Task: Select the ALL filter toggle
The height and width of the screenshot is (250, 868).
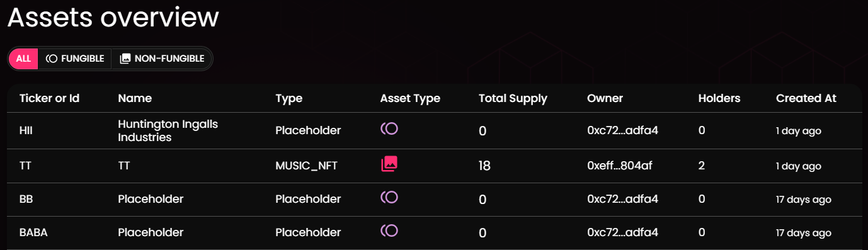Action: click(23, 59)
